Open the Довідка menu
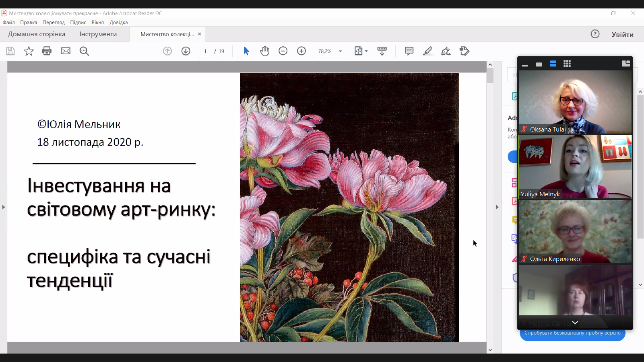This screenshot has height=362, width=644. coord(119,23)
